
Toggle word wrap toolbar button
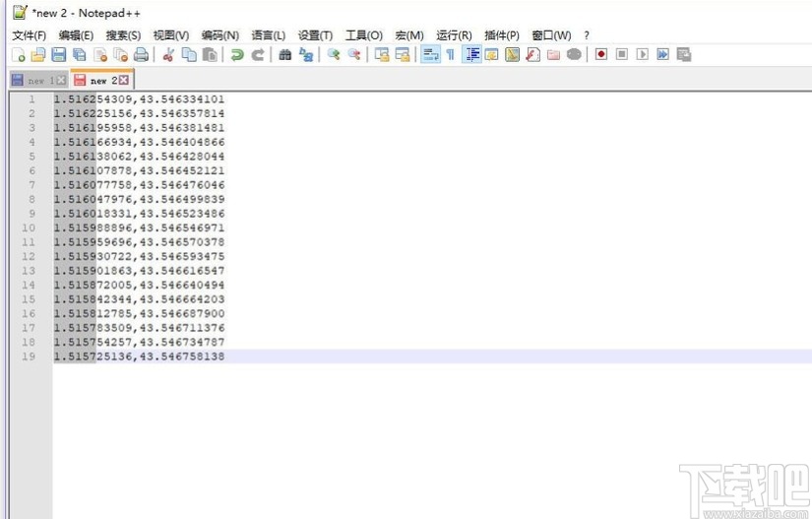[430, 54]
